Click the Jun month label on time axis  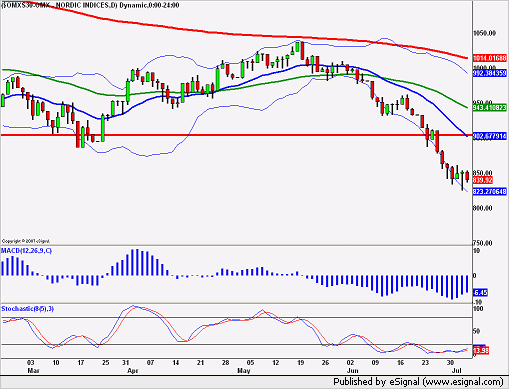click(353, 370)
